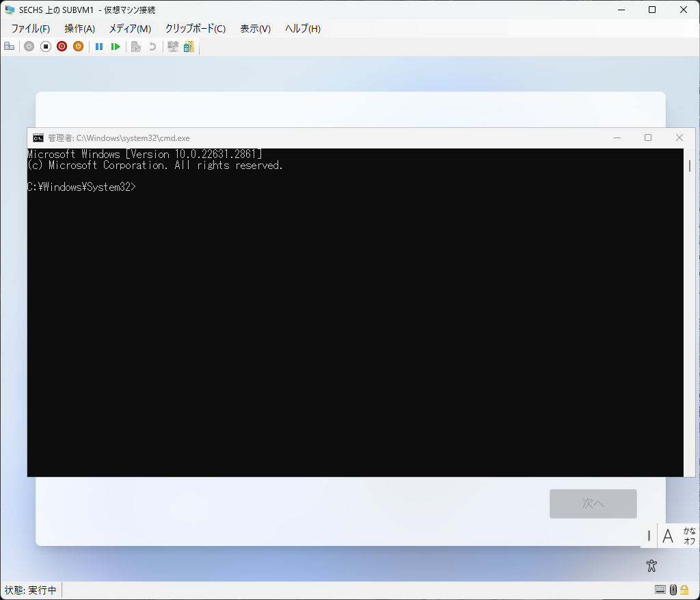This screenshot has width=700, height=600.
Task: Click the mouse icon in the status bar
Action: pos(673,590)
